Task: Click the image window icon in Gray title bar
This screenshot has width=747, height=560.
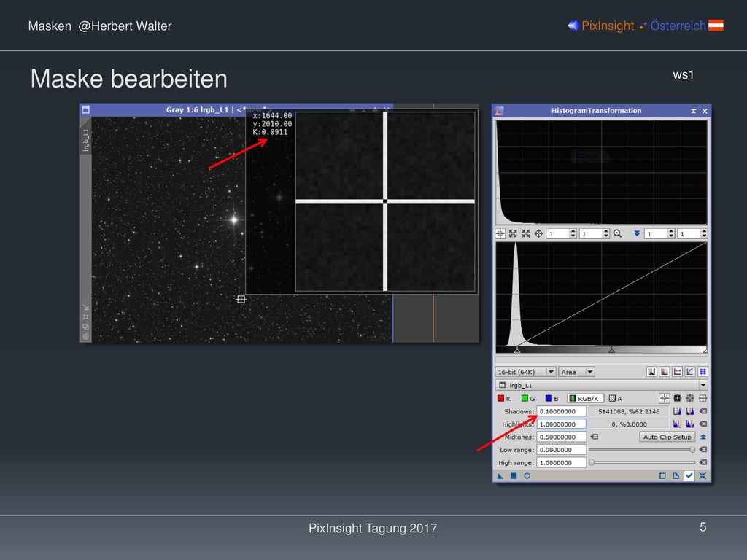Action: (x=86, y=109)
